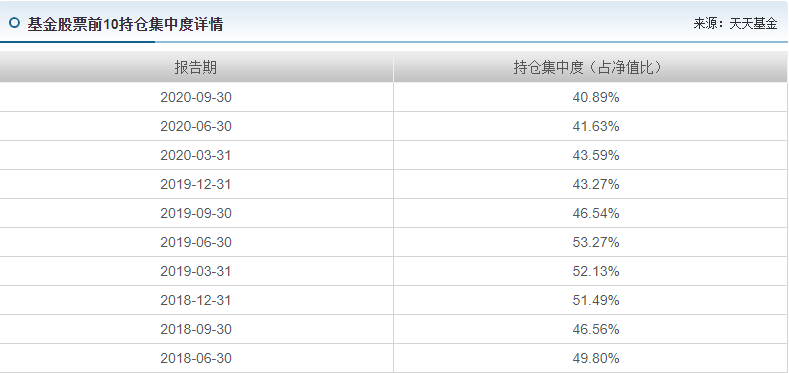Select the 2020-06-30 report date cell
The height and width of the screenshot is (373, 789).
196,126
